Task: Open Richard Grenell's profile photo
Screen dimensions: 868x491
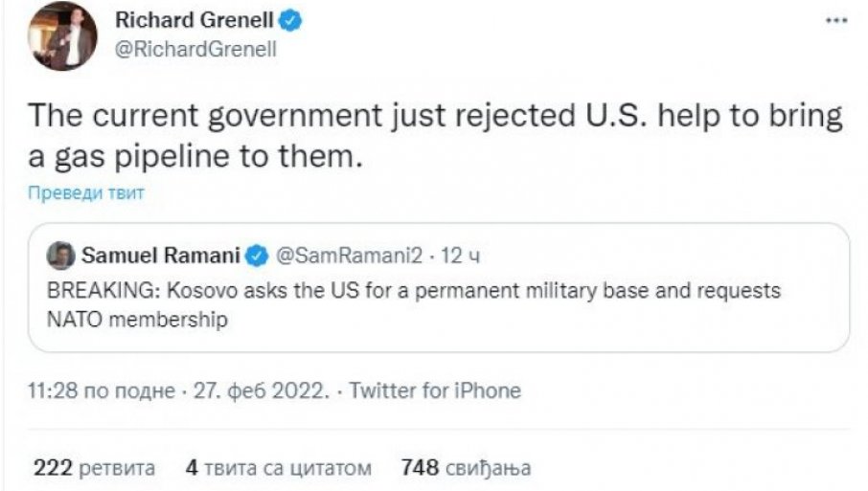Action: 63,35
